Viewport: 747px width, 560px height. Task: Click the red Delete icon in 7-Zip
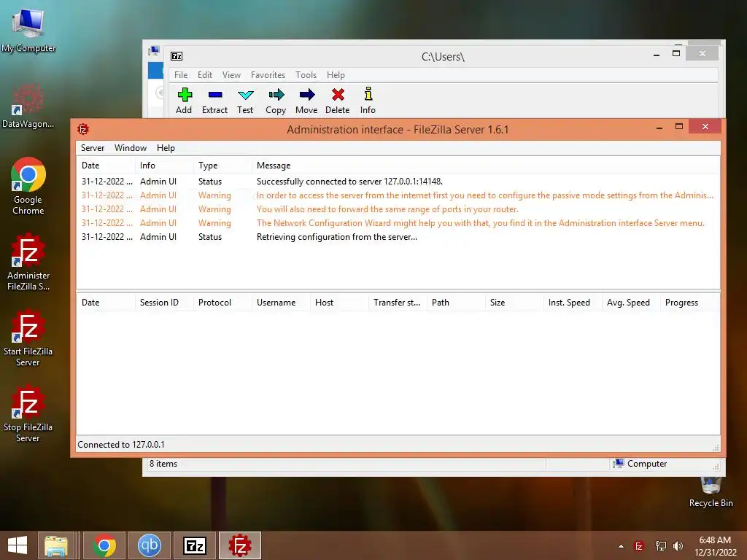(x=338, y=95)
